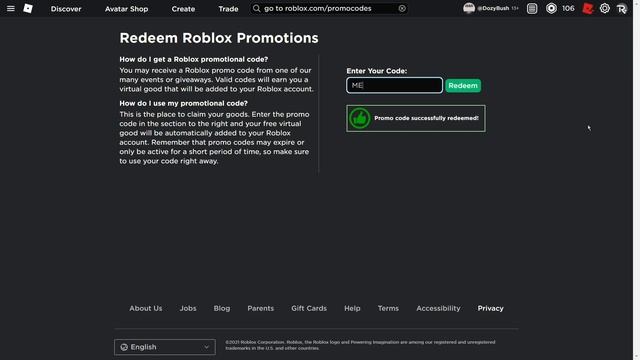This screenshot has height=360, width=640.
Task: Open the Help footer link
Action: [352, 308]
